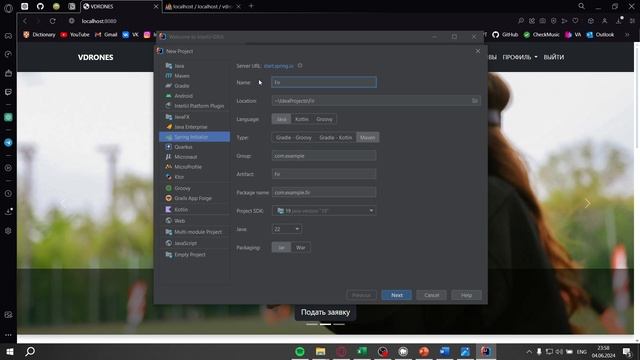Click the Cancel button
This screenshot has width=640, height=360.
pos(431,295)
